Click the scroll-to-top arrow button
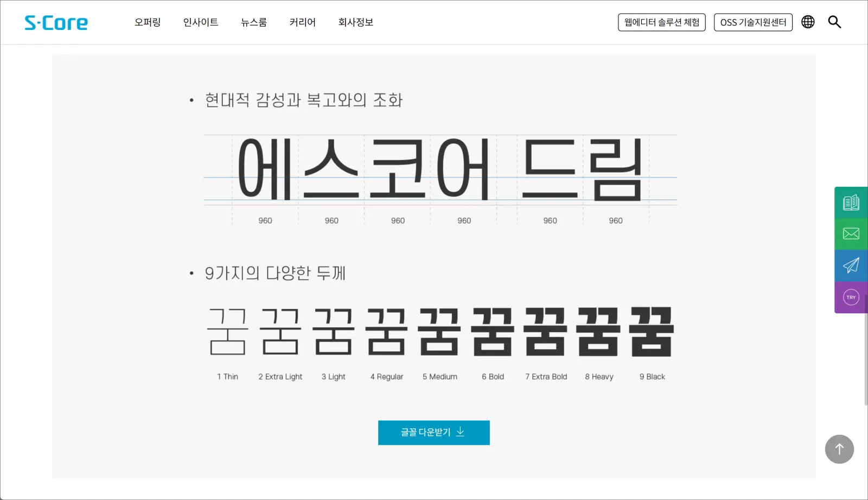Viewport: 868px width, 500px height. click(839, 449)
